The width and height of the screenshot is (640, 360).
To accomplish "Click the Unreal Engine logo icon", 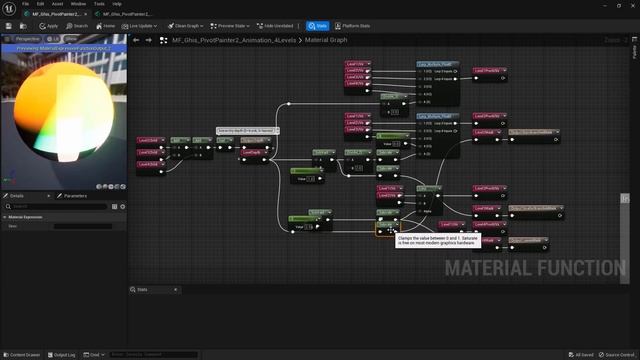I will tap(9, 9).
